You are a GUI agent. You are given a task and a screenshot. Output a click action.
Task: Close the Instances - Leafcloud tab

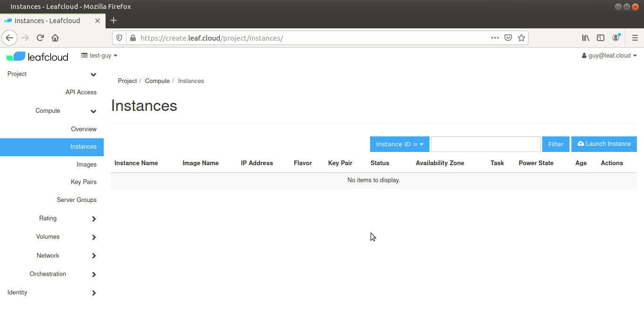click(x=98, y=21)
